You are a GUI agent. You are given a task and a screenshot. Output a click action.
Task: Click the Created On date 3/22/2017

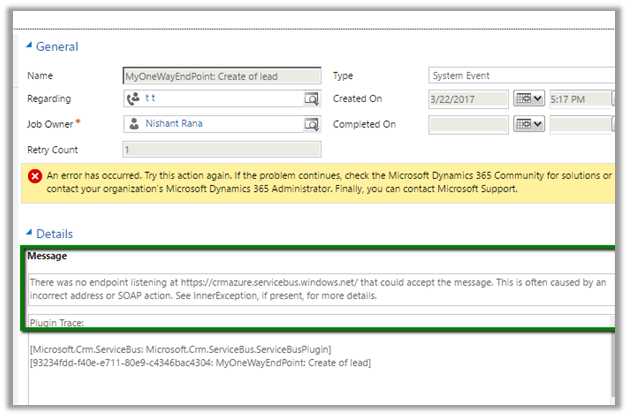(x=467, y=99)
